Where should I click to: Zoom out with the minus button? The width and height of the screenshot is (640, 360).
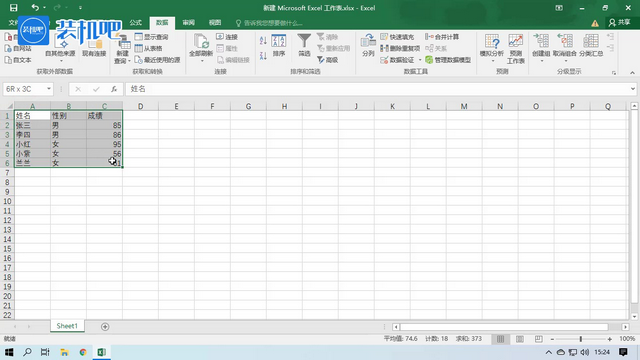pyautogui.click(x=552, y=339)
